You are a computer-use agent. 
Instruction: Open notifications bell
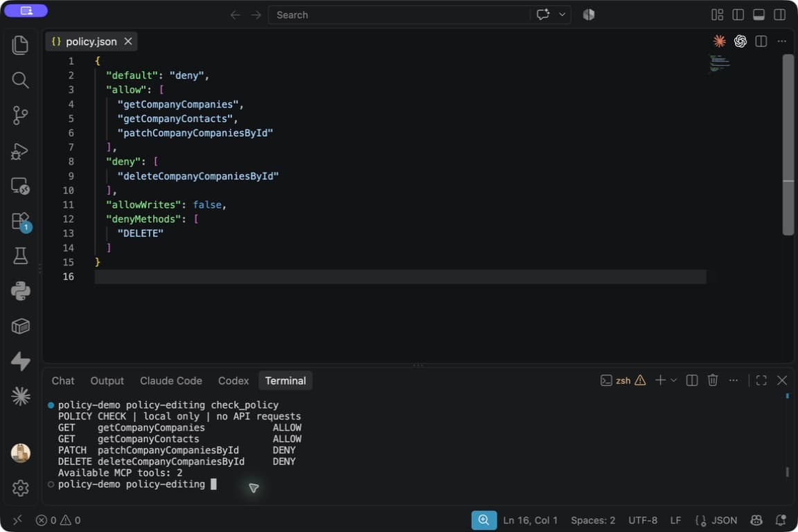[781, 520]
